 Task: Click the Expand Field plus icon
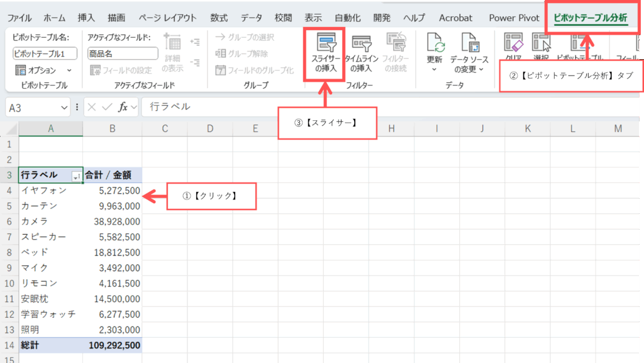[195, 42]
